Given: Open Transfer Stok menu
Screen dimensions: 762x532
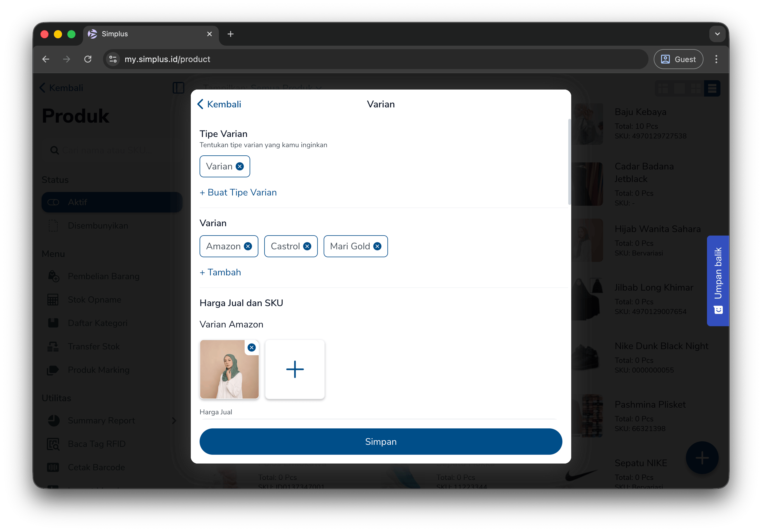Looking at the screenshot, I should coord(112,346).
